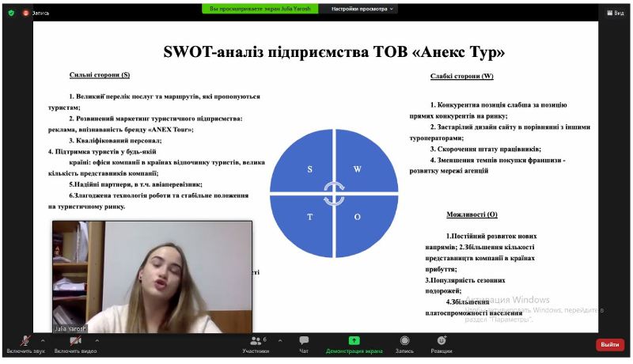Click heading Слабкі сторони (W)
633x364 pixels.
(462, 76)
